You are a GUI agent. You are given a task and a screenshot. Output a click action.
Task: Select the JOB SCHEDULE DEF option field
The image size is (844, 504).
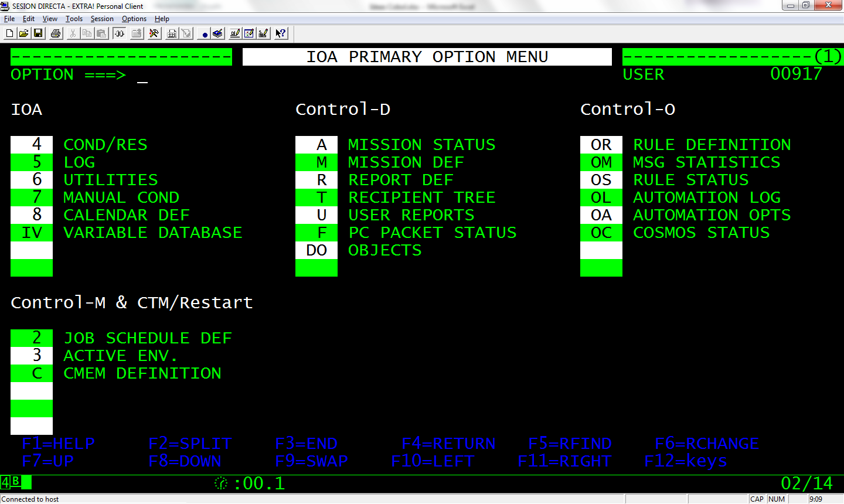(x=32, y=338)
